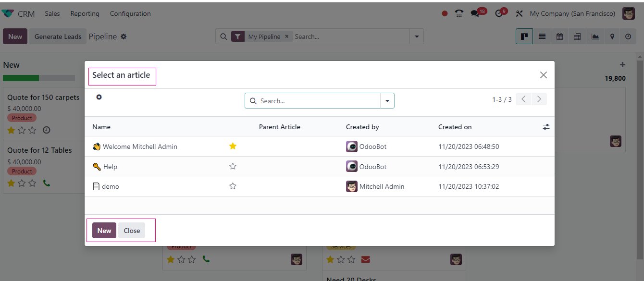Click the article search input field

click(x=317, y=101)
